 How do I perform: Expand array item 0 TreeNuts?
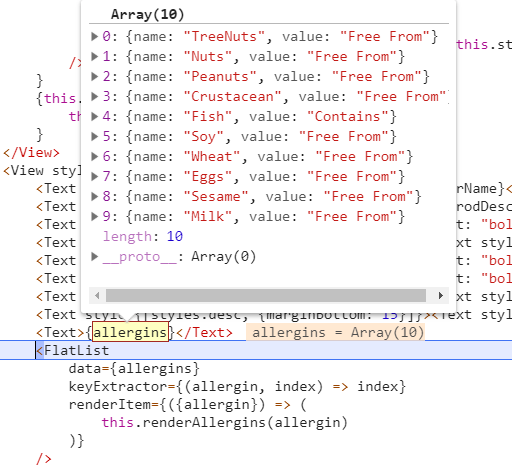(95, 36)
